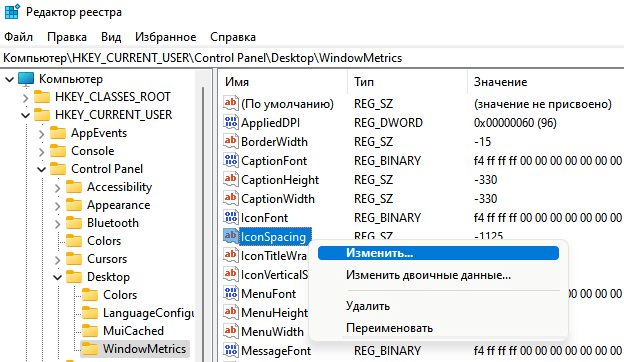
Task: Click the registry path address bar
Action: pos(312,58)
